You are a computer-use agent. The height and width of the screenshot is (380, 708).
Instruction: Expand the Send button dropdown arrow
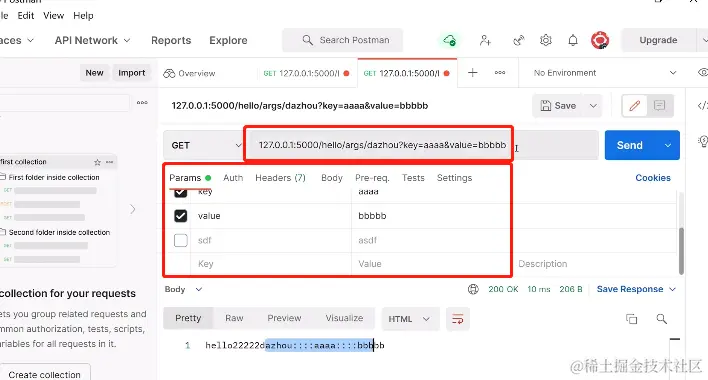668,145
